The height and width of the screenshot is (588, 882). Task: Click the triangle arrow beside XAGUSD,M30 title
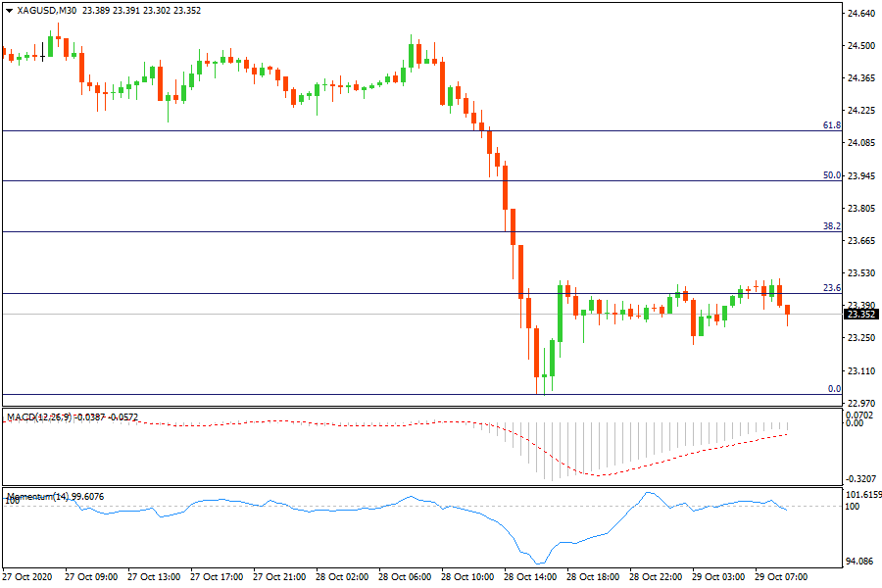[9, 10]
